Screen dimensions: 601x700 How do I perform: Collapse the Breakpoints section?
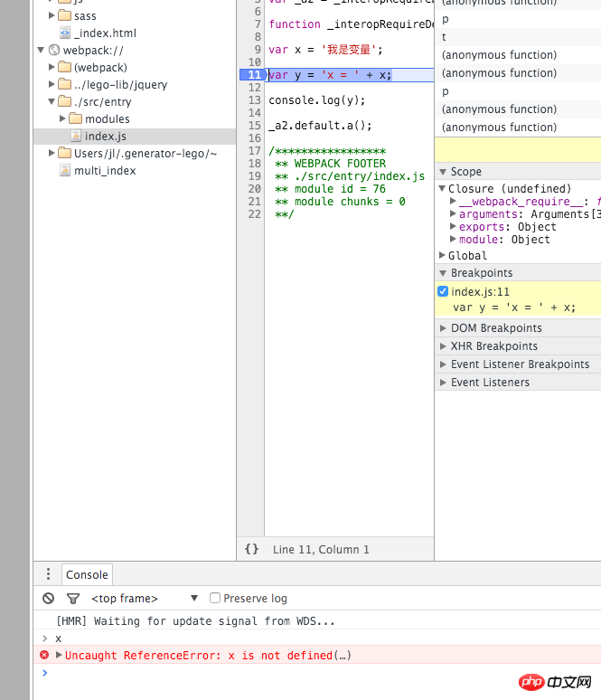443,273
